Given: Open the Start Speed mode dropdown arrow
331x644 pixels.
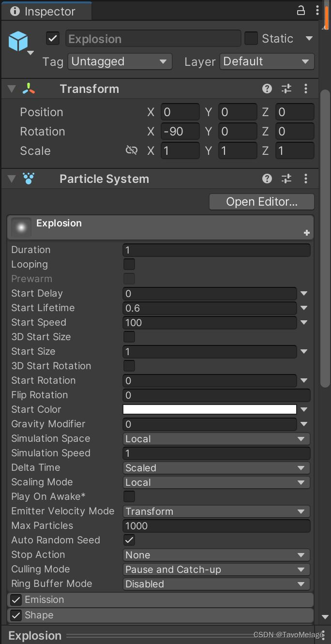Looking at the screenshot, I should click(304, 322).
